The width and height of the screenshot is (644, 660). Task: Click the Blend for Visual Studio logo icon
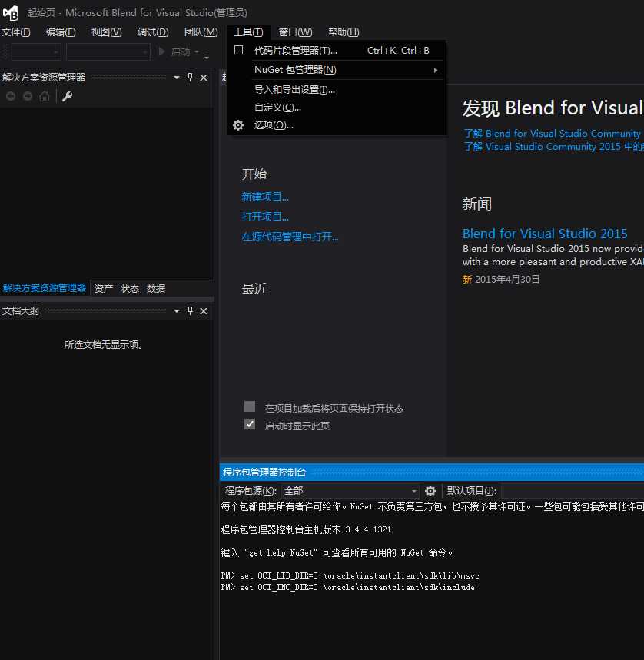pos(11,13)
